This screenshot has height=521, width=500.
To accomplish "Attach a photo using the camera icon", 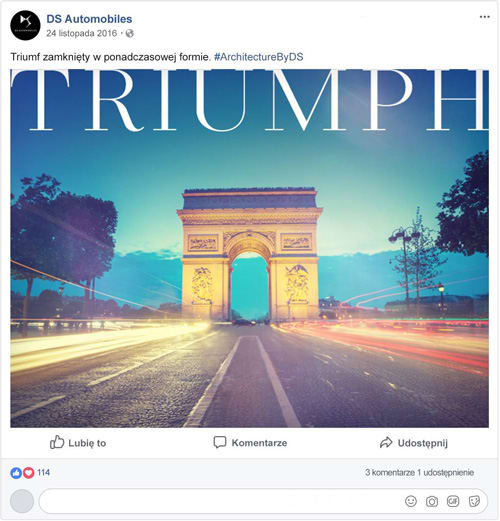I will point(432,501).
